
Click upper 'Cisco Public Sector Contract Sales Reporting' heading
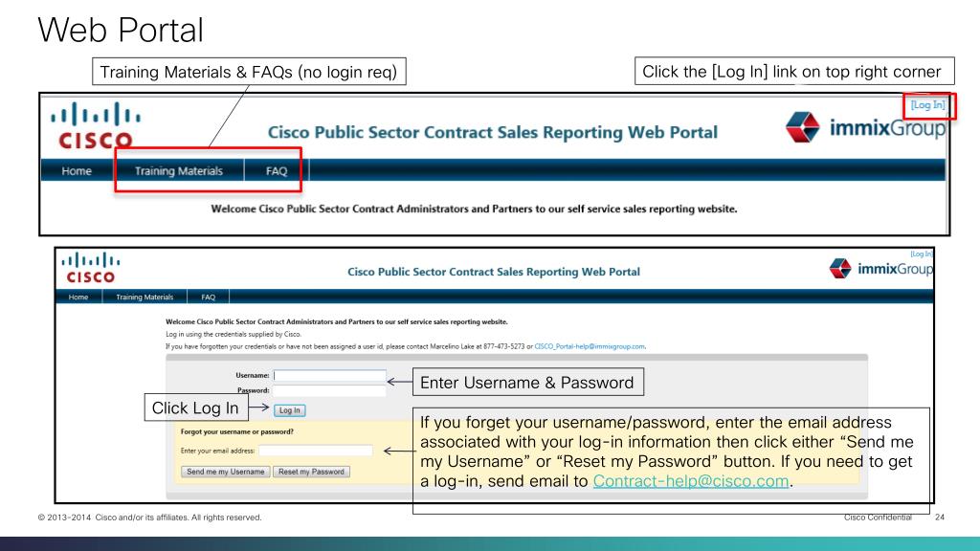click(493, 132)
